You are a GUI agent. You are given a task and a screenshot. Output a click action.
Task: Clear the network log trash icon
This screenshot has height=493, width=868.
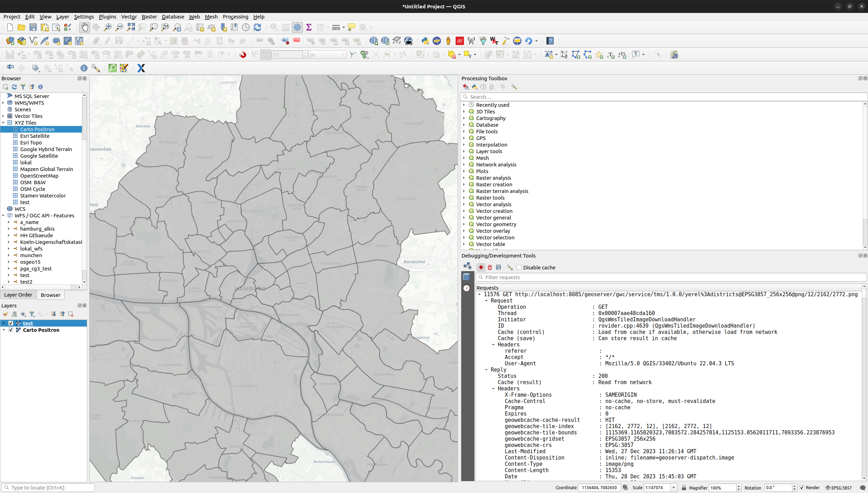click(490, 268)
